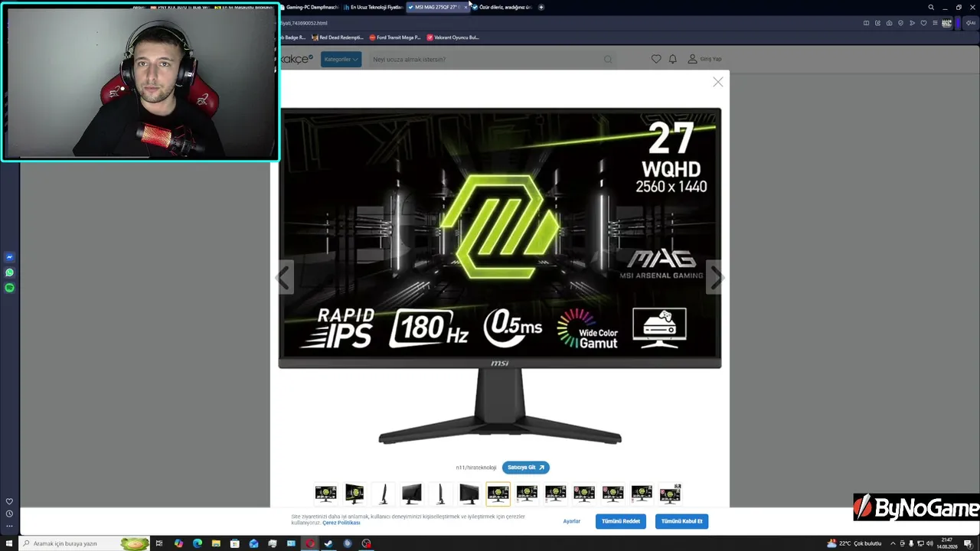This screenshot has width=980, height=551.
Task: Select the currently highlighted product thumbnail
Action: click(x=498, y=494)
